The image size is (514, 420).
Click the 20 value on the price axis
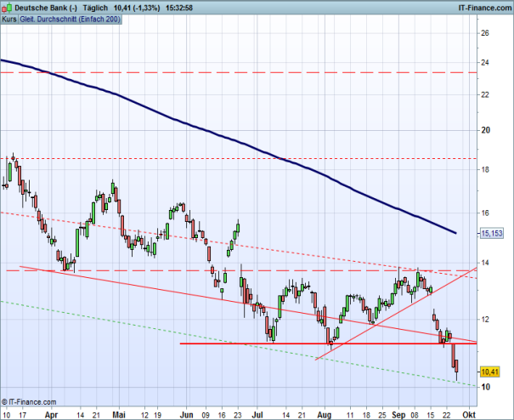[485, 130]
